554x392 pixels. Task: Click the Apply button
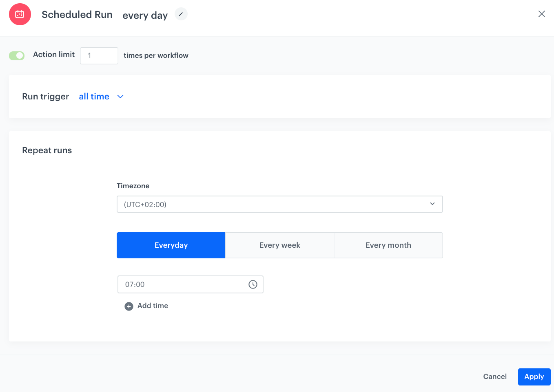pos(534,377)
